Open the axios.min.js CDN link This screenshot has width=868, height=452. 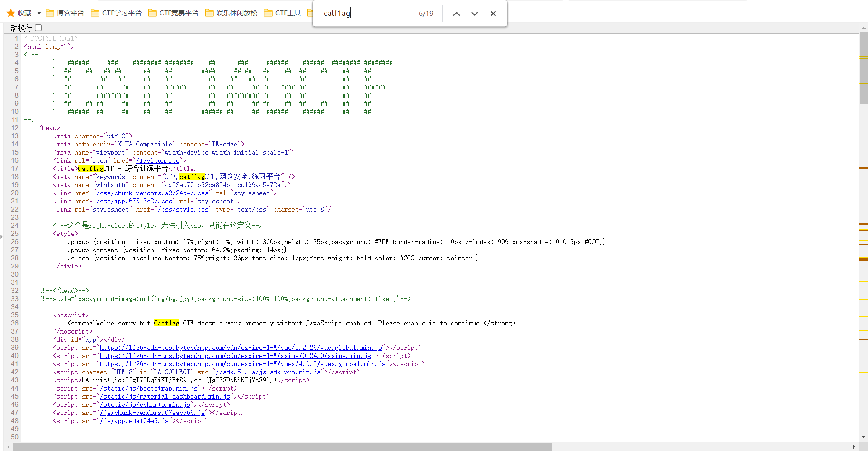(236, 356)
